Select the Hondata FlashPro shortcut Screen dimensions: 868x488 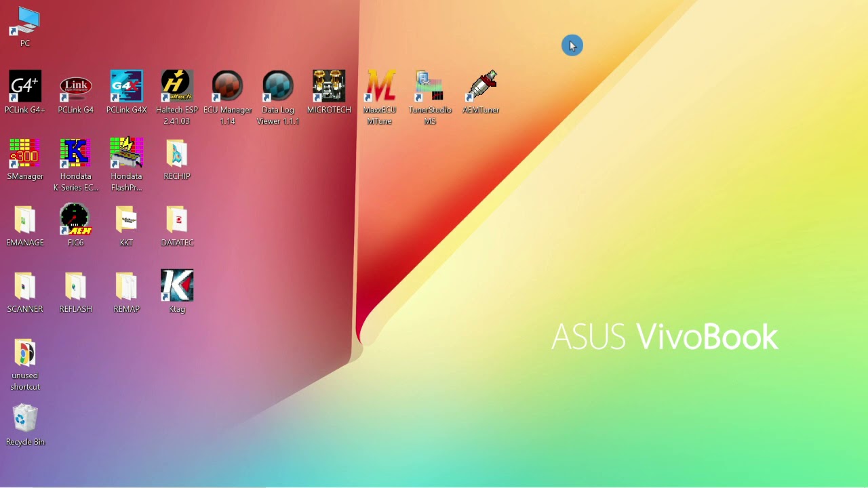tap(126, 165)
